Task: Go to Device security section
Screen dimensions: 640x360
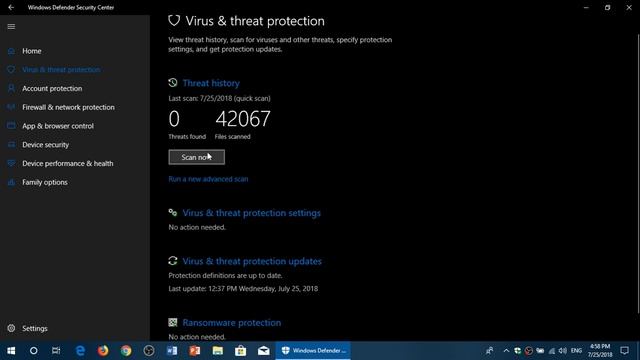Action: [45, 145]
